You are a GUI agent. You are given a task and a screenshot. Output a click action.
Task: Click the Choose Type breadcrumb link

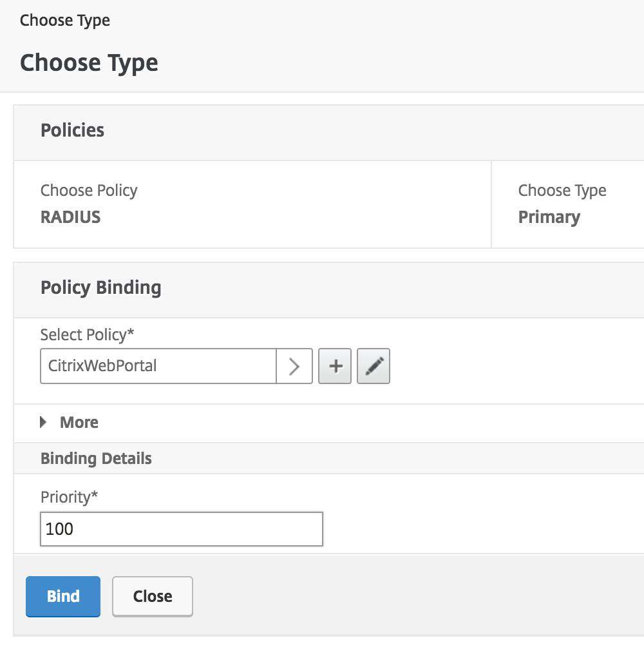pos(64,20)
